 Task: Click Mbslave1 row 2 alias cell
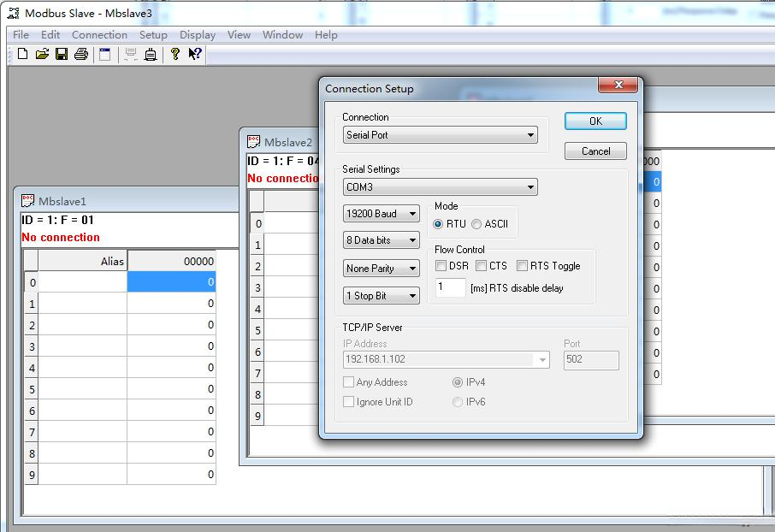coord(82,325)
